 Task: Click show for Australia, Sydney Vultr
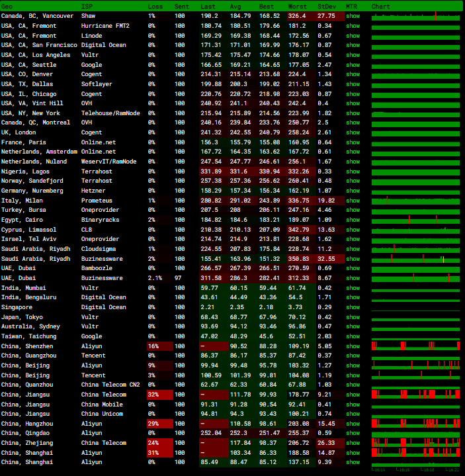pyautogui.click(x=353, y=326)
